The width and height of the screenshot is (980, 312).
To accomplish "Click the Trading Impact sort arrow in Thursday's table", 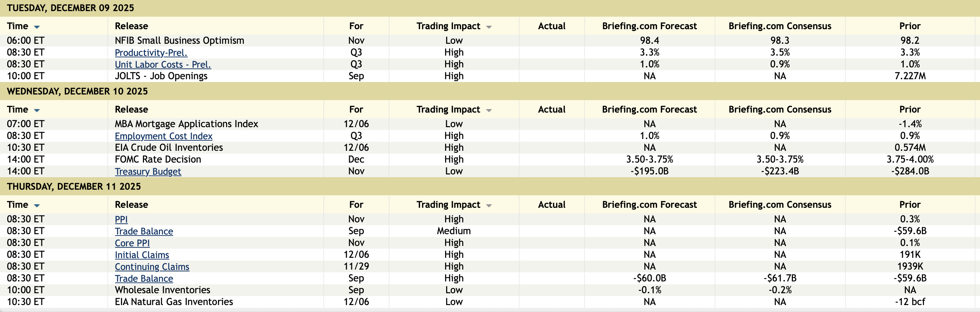I will [489, 206].
